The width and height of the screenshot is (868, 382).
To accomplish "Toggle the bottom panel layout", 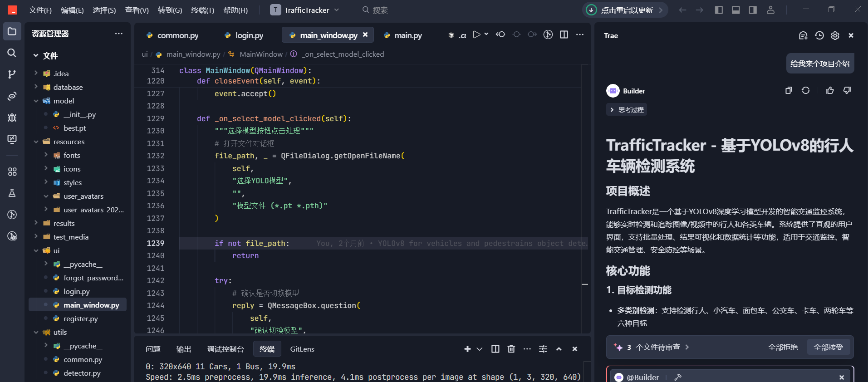I will pyautogui.click(x=736, y=10).
